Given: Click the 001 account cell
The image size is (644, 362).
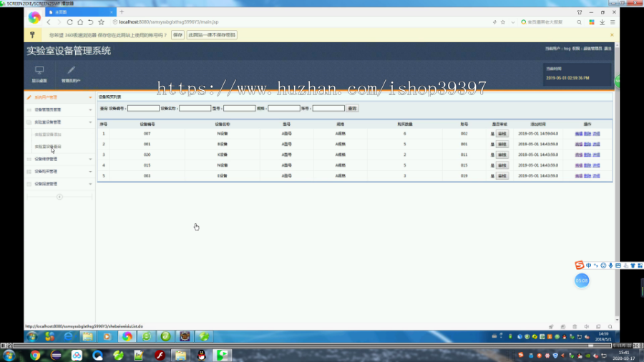Looking at the screenshot, I should pyautogui.click(x=464, y=144).
